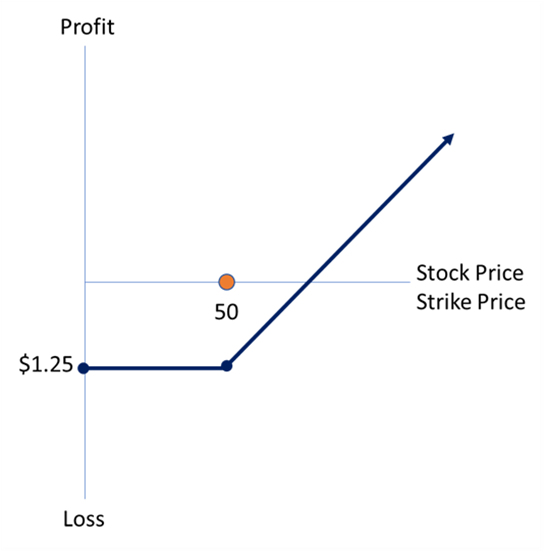
Task: Click the dark dot at the payoff kink
Action: (x=227, y=366)
